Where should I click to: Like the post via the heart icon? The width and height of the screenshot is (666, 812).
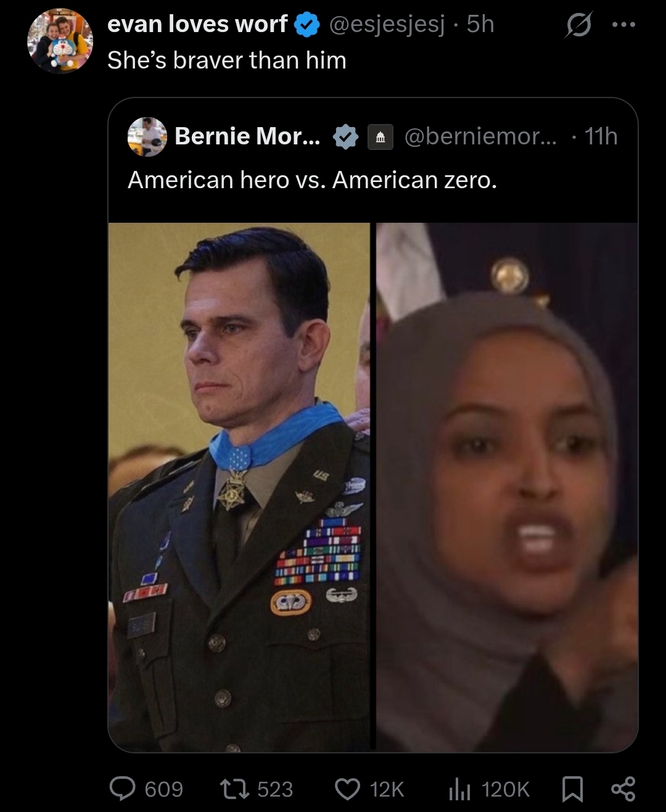click(348, 789)
